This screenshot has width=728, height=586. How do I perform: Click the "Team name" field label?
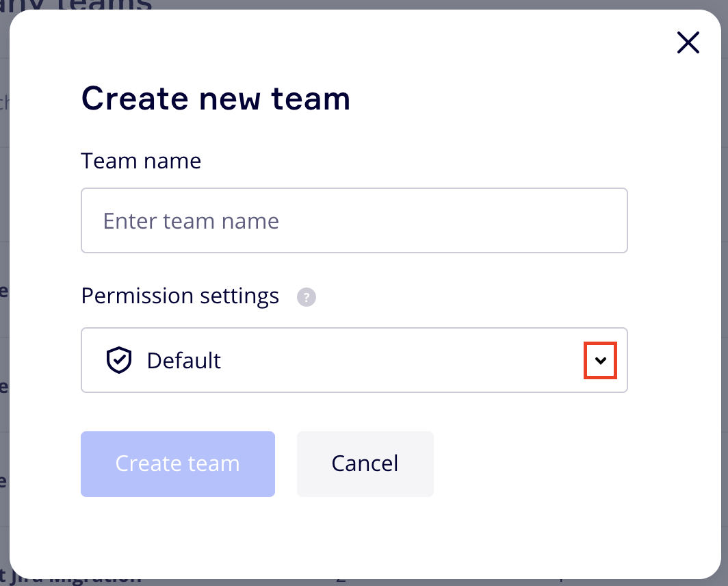141,161
